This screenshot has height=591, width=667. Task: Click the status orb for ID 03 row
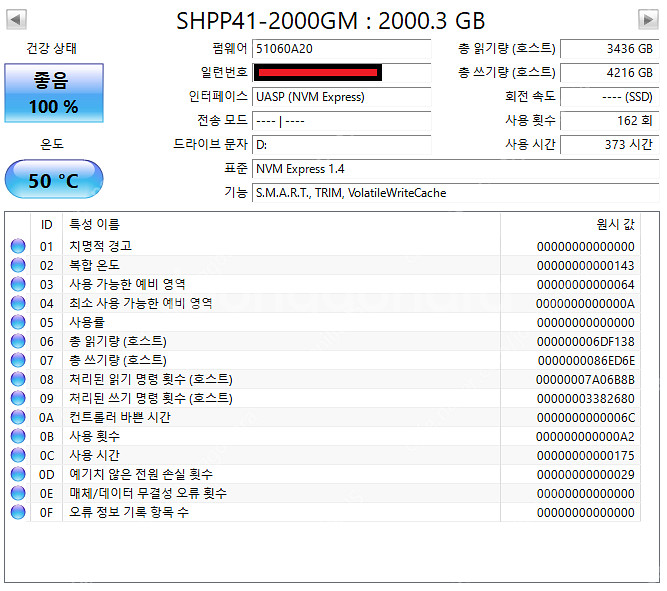point(18,284)
